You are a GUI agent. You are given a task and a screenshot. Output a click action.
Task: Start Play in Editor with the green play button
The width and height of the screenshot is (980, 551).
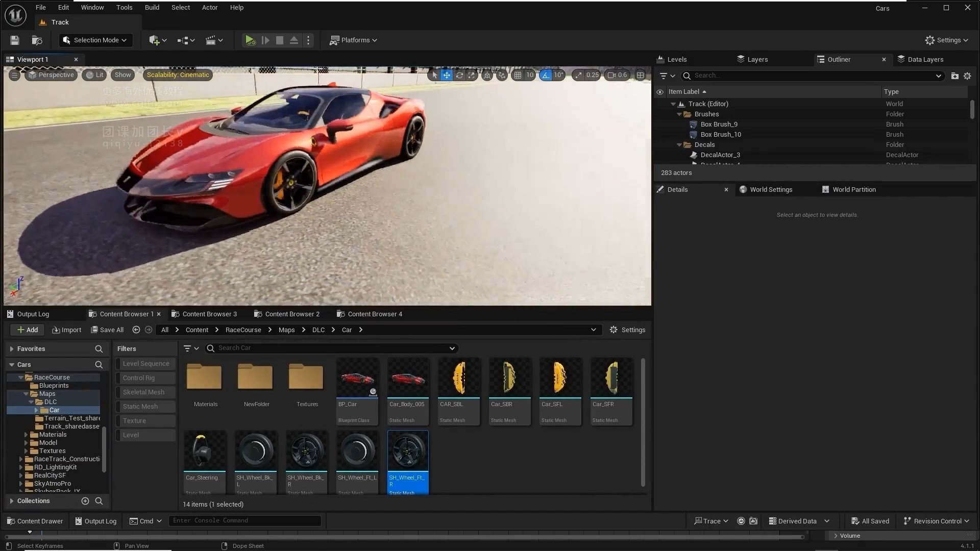tap(250, 40)
